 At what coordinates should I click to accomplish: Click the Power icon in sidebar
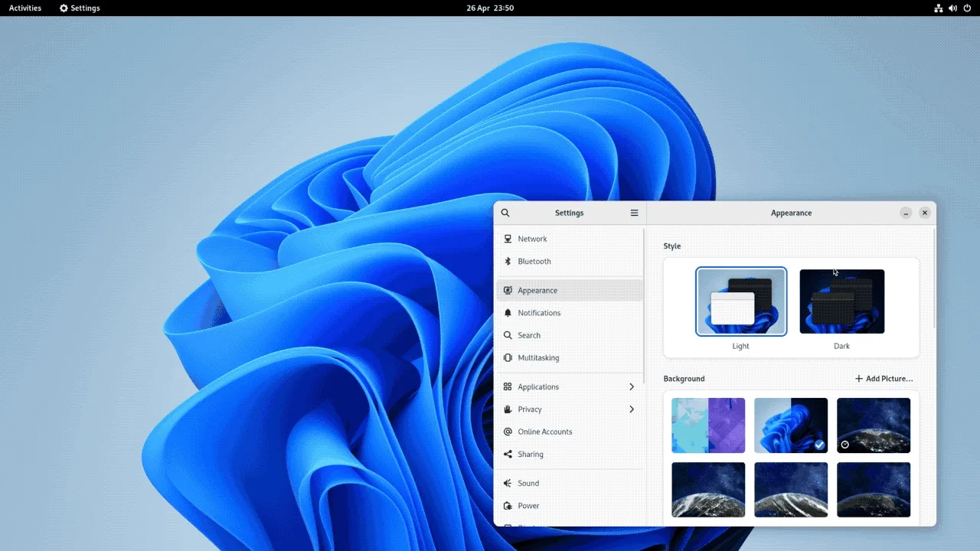click(x=508, y=506)
